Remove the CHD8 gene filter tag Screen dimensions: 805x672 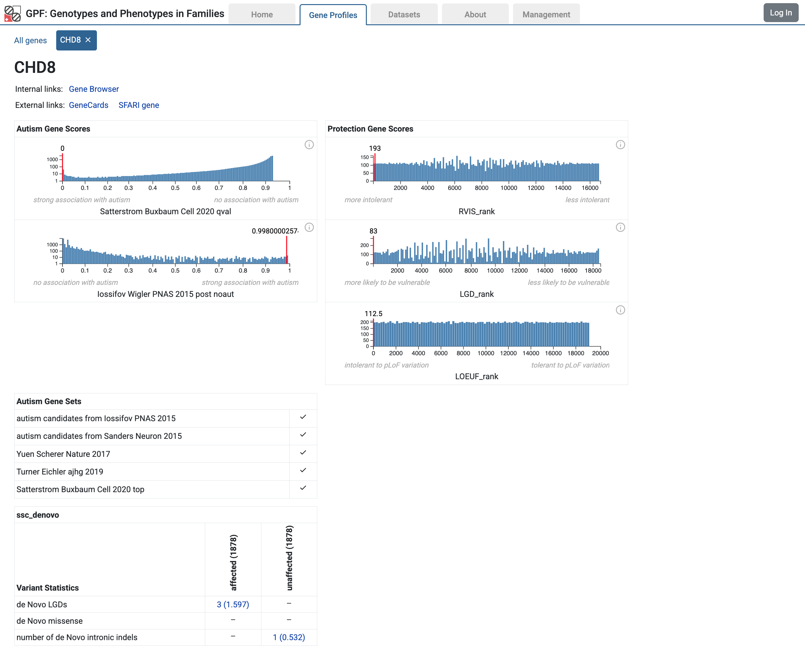click(88, 40)
